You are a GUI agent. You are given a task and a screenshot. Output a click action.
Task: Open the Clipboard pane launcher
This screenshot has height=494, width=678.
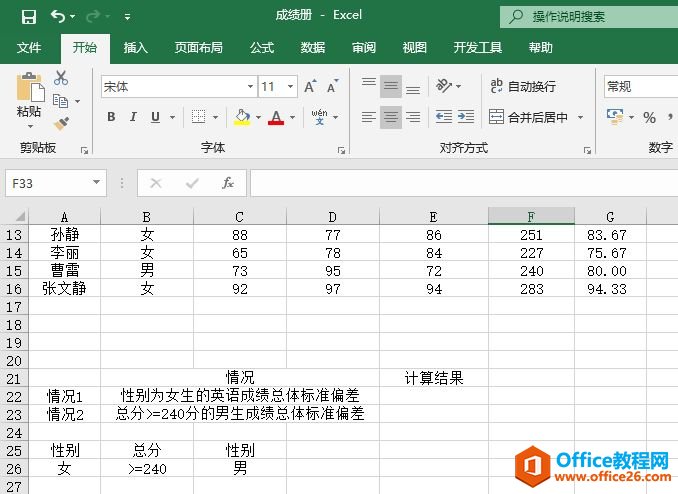84,150
